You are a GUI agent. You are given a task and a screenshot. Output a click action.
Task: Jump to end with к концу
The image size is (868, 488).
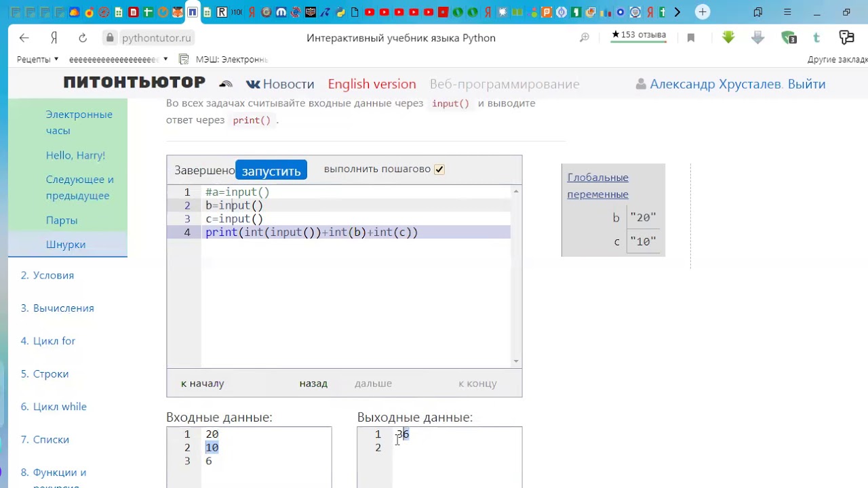coord(477,384)
